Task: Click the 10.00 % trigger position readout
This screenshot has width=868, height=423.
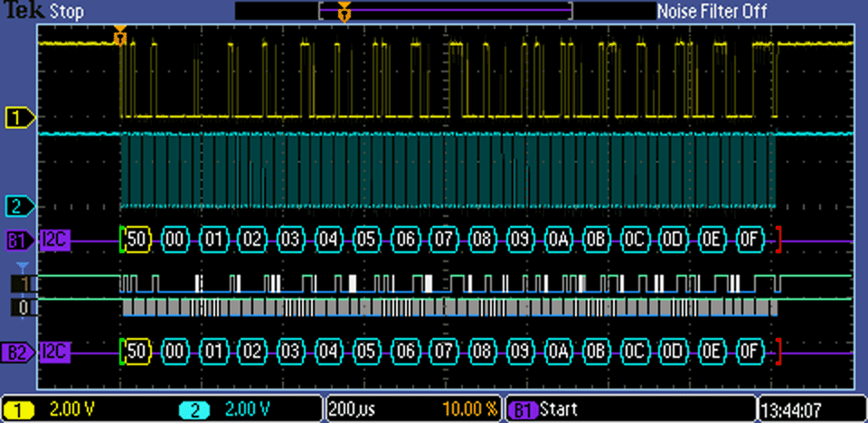Action: [469, 409]
